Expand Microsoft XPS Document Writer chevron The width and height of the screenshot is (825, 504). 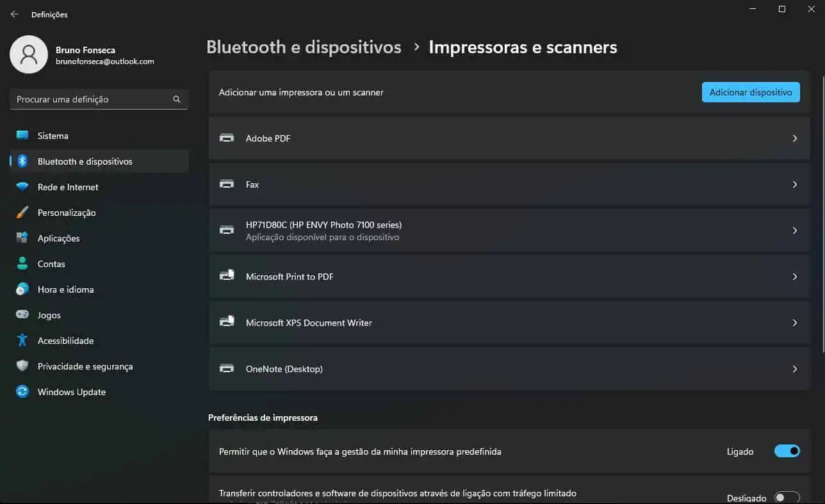pyautogui.click(x=795, y=323)
